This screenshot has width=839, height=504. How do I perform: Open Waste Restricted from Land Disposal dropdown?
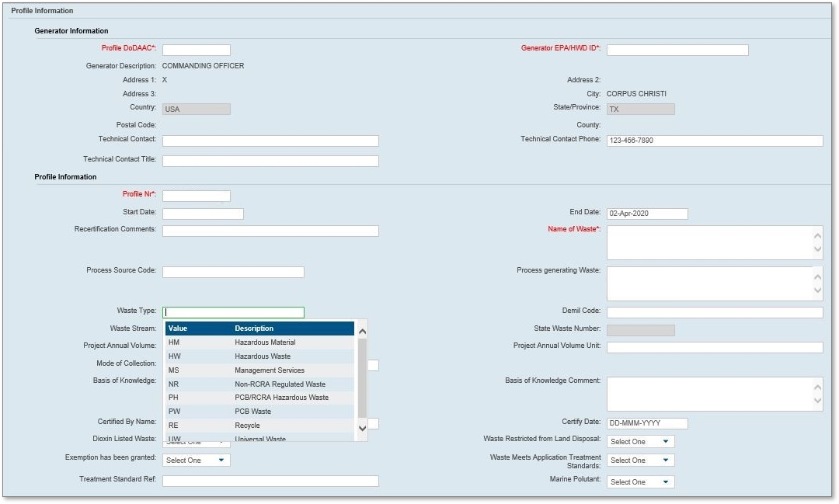tap(640, 442)
